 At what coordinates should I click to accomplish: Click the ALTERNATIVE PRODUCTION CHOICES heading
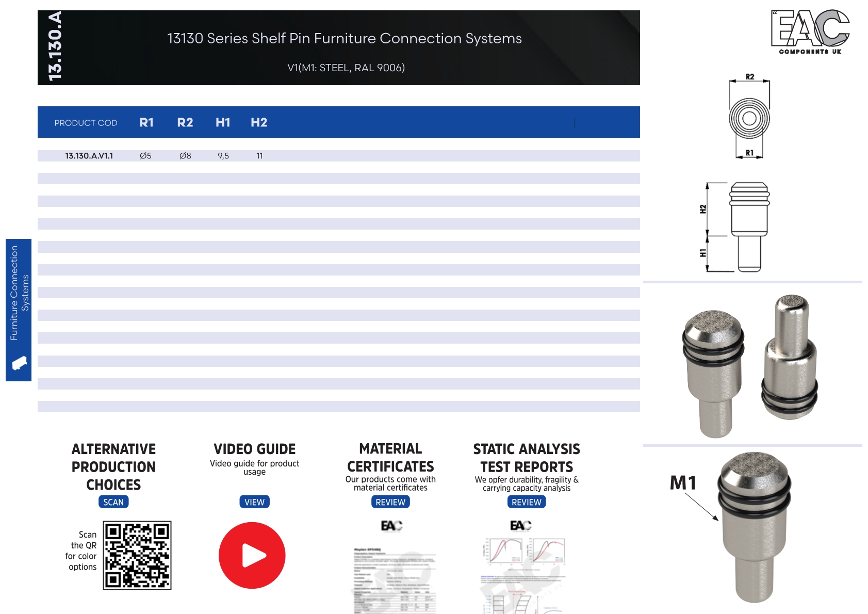pos(113,467)
